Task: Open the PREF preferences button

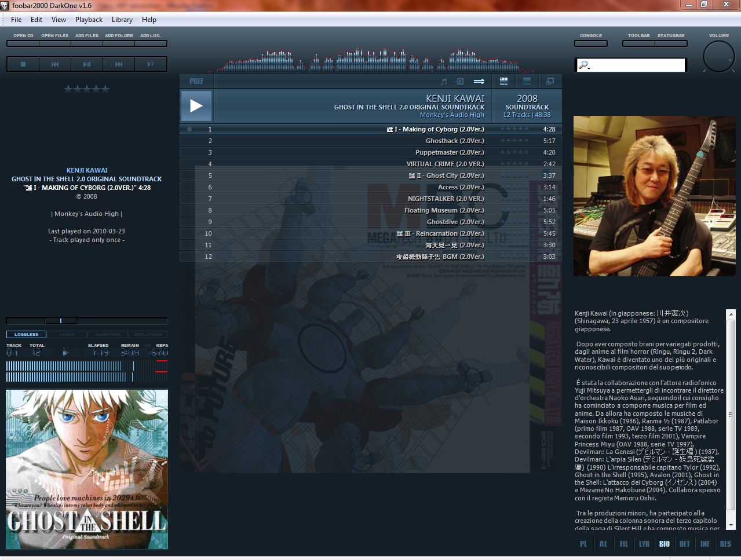Action: point(196,81)
